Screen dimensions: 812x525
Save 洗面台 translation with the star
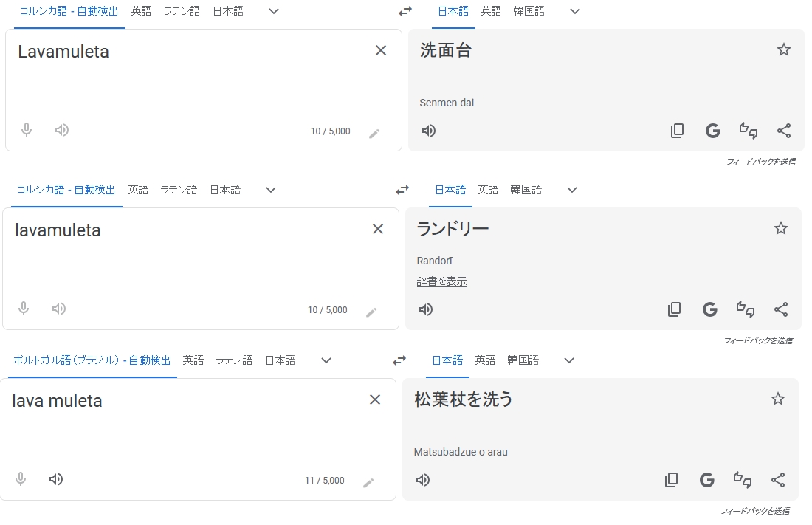point(783,49)
